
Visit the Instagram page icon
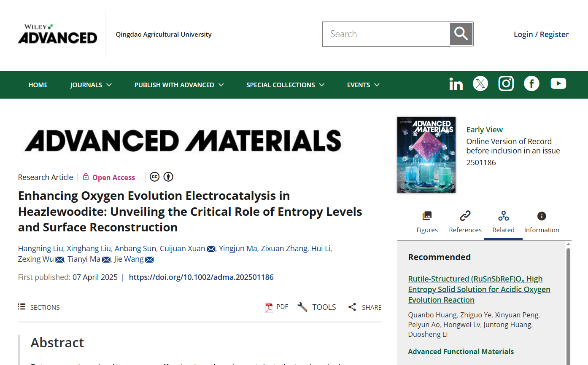(x=506, y=84)
